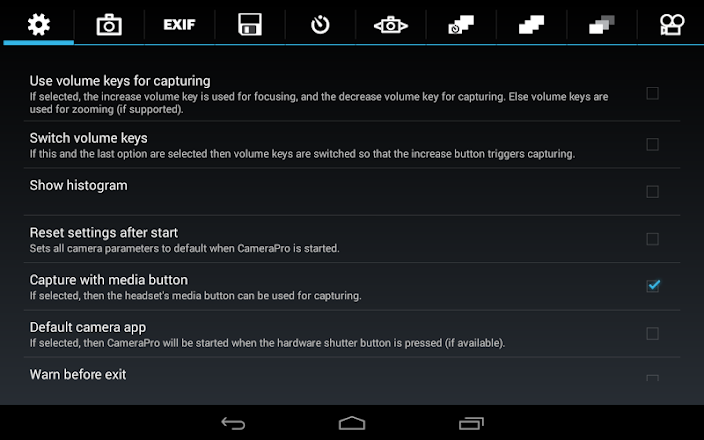Screen dimensions: 704x440
Task: Select the panorama camera tab icon
Action: pyautogui.click(x=391, y=25)
